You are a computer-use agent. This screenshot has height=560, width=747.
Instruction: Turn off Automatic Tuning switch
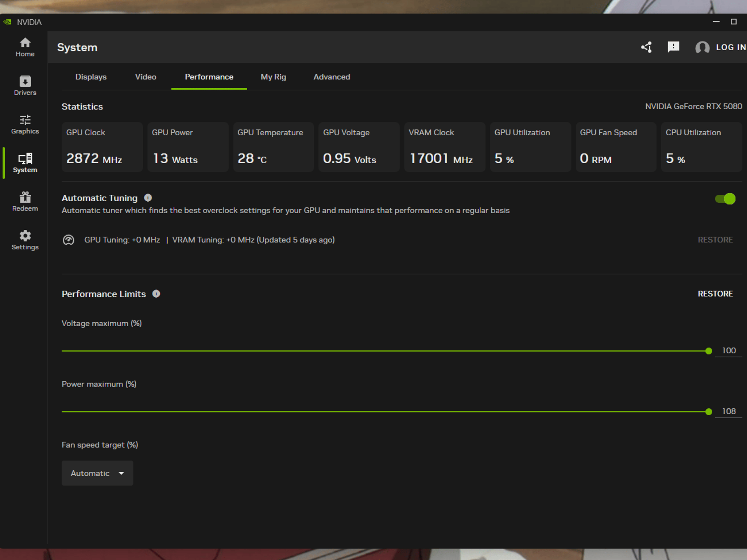click(x=725, y=199)
